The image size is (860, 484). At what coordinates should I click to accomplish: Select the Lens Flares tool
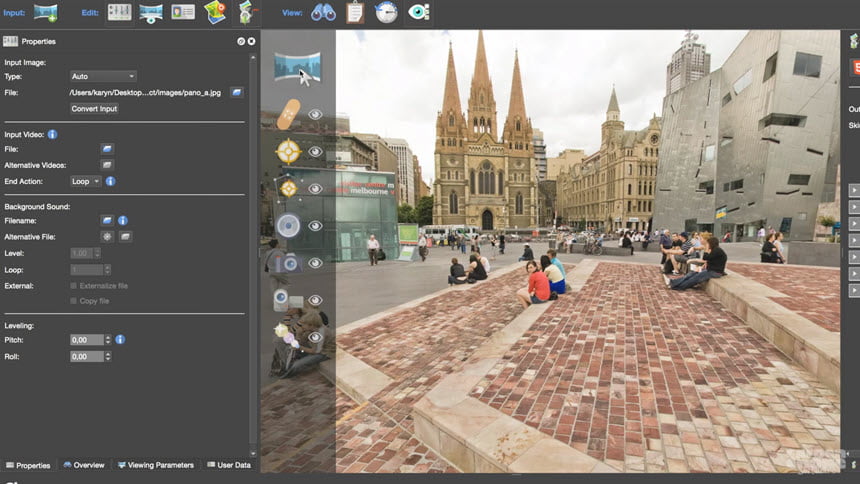click(287, 336)
